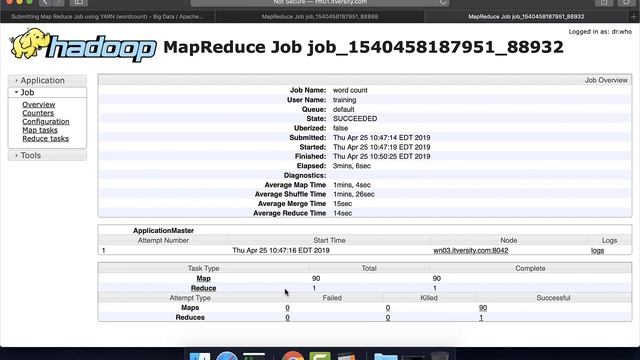Launch Safari from the dock
Screen dimensions: 640x360
tap(227, 356)
